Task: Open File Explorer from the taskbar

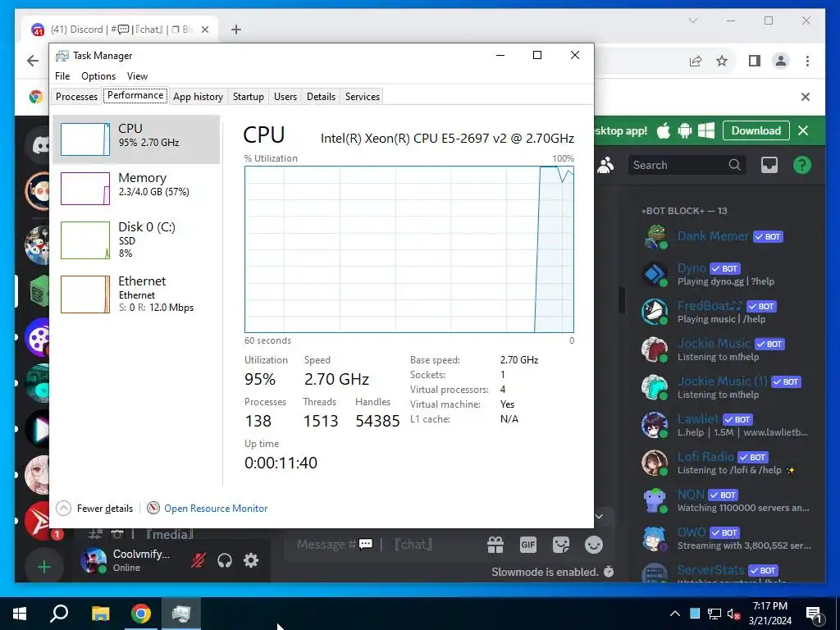Action: 100,614
